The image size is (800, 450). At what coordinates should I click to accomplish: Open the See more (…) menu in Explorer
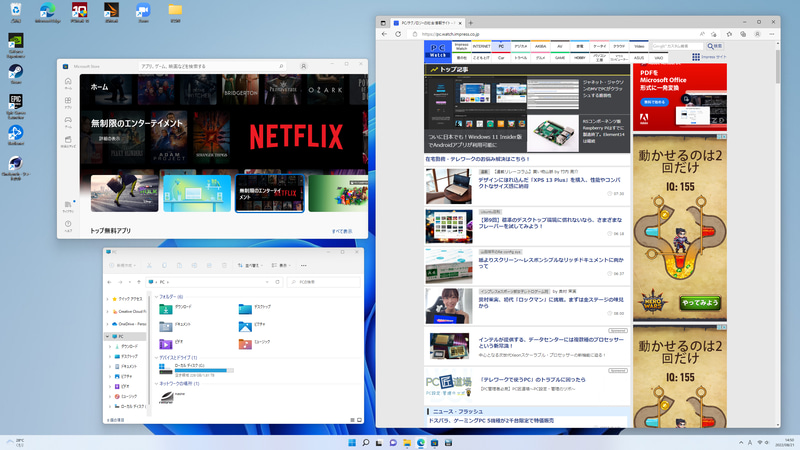304,265
